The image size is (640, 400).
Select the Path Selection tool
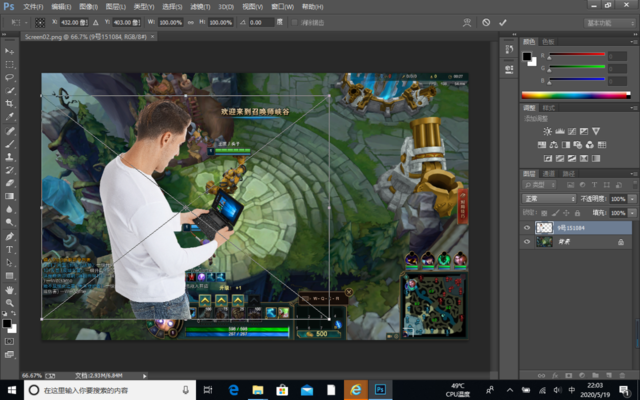point(9,262)
